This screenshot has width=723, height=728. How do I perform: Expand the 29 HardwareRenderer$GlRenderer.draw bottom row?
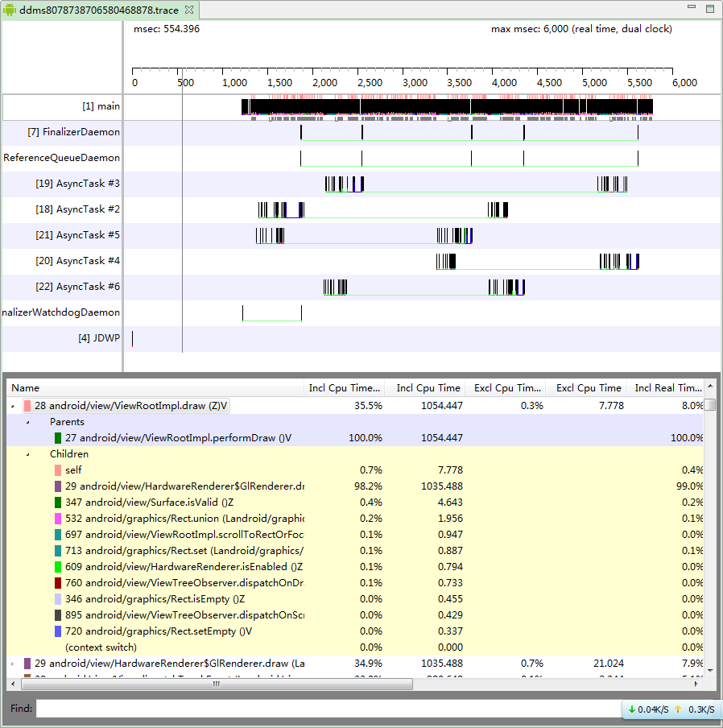pyautogui.click(x=13, y=664)
